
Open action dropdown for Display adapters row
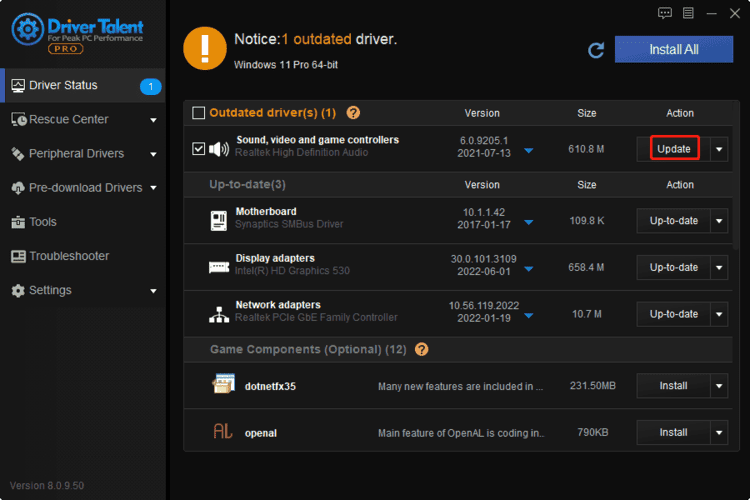pos(719,267)
